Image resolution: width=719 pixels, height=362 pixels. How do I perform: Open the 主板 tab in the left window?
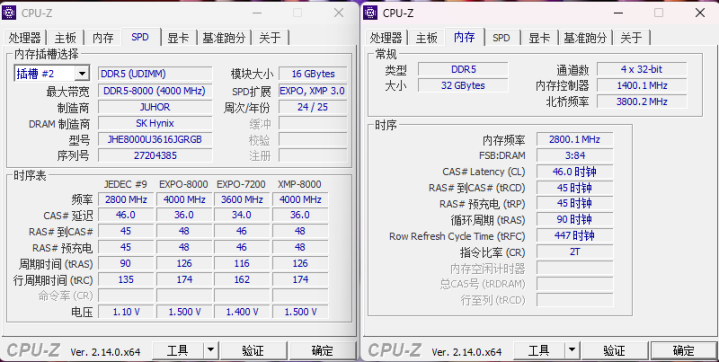(65, 38)
